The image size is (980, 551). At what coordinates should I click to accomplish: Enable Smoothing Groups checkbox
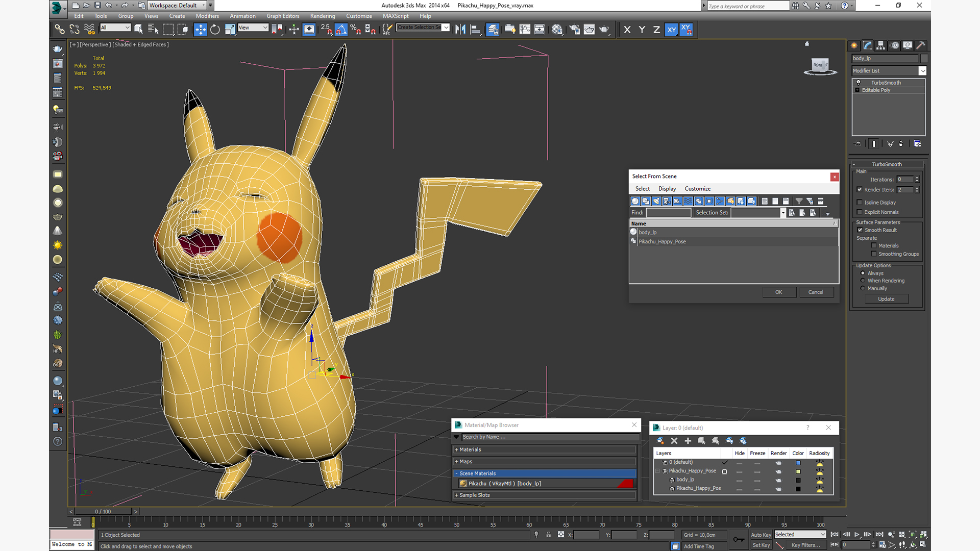(874, 254)
